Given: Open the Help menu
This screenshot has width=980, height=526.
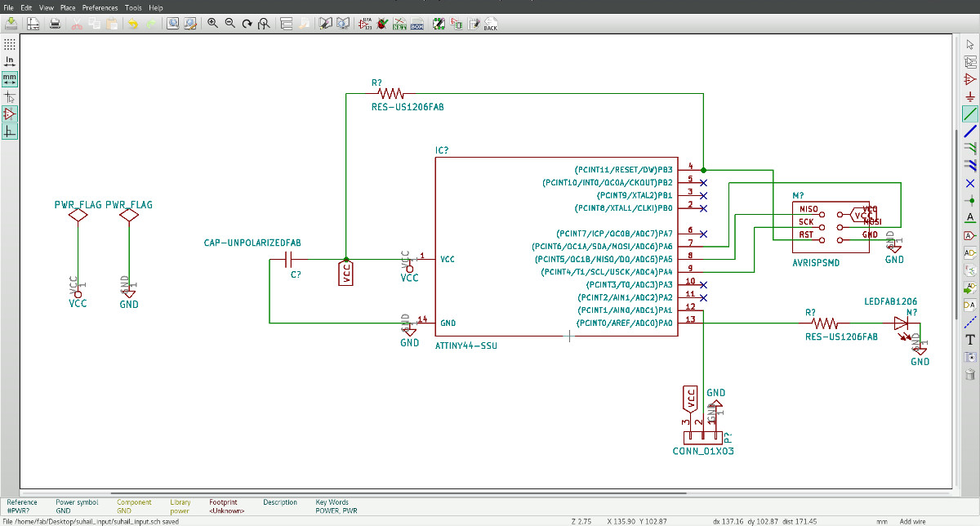Looking at the screenshot, I should [x=156, y=7].
